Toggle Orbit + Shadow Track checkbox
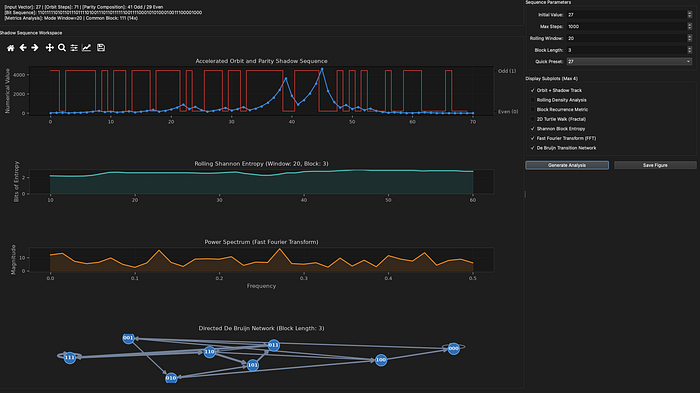The width and height of the screenshot is (700, 393). (x=533, y=90)
